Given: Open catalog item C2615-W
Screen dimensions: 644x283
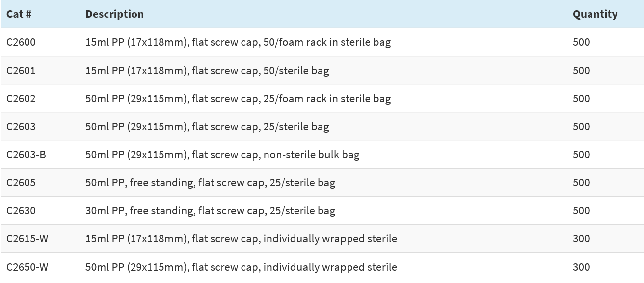Looking at the screenshot, I should [27, 239].
